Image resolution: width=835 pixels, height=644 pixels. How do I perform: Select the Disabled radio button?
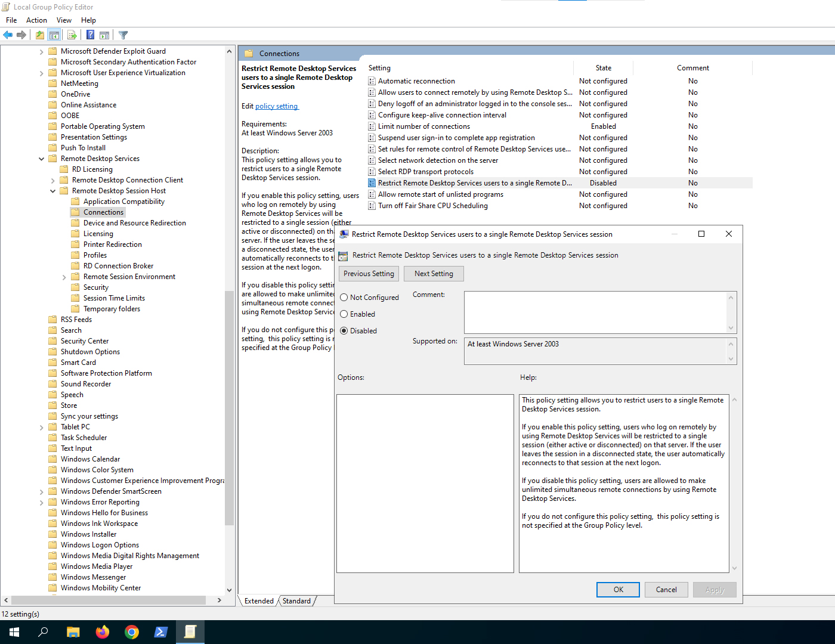(344, 331)
